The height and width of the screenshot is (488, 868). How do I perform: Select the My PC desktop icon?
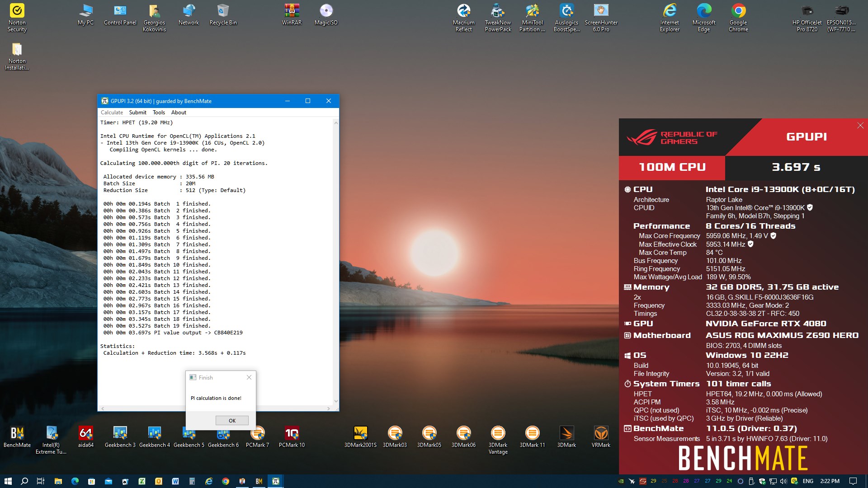pyautogui.click(x=85, y=14)
